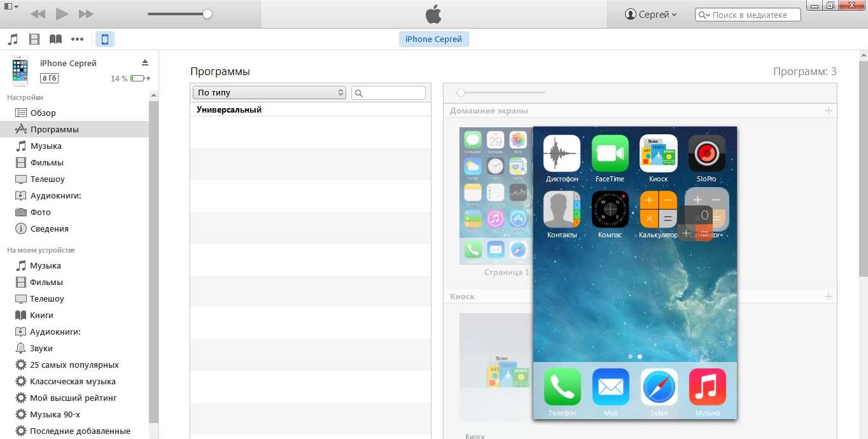Image resolution: width=868 pixels, height=439 pixels.
Task: Click the 8 Гб capacity badge
Action: [49, 78]
